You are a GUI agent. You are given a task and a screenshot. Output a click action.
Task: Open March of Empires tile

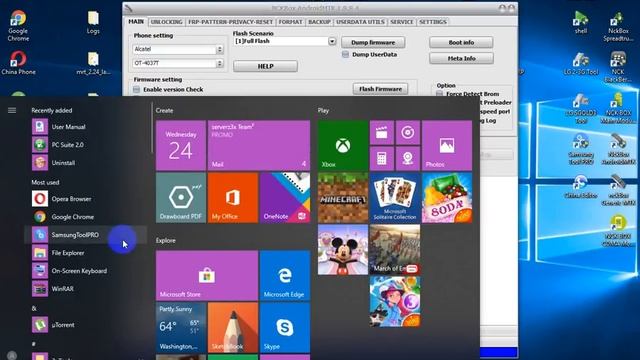395,249
